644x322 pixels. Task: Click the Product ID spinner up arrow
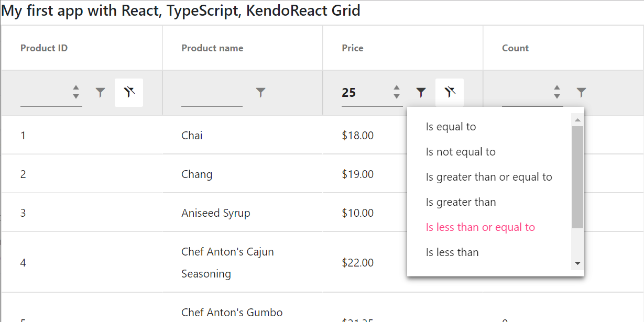pyautogui.click(x=77, y=88)
